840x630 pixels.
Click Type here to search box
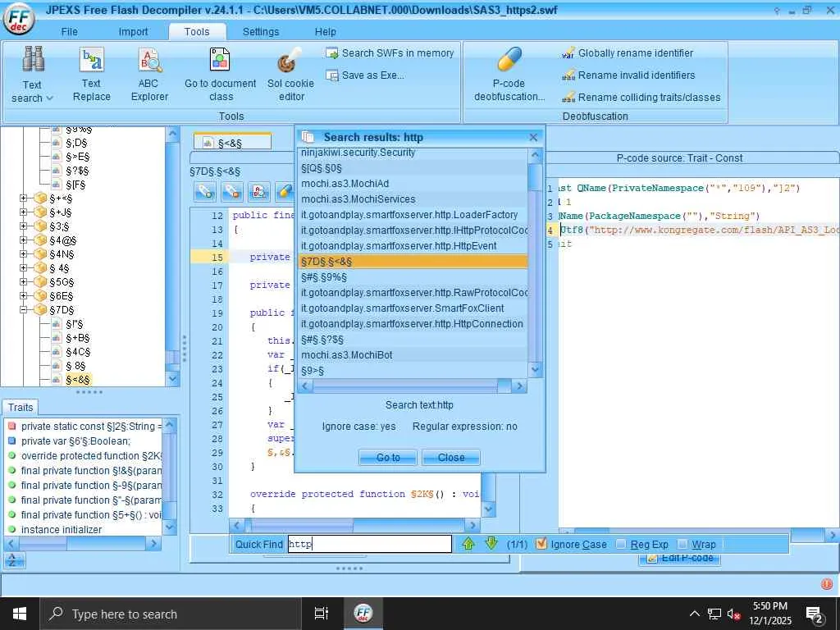click(171, 614)
